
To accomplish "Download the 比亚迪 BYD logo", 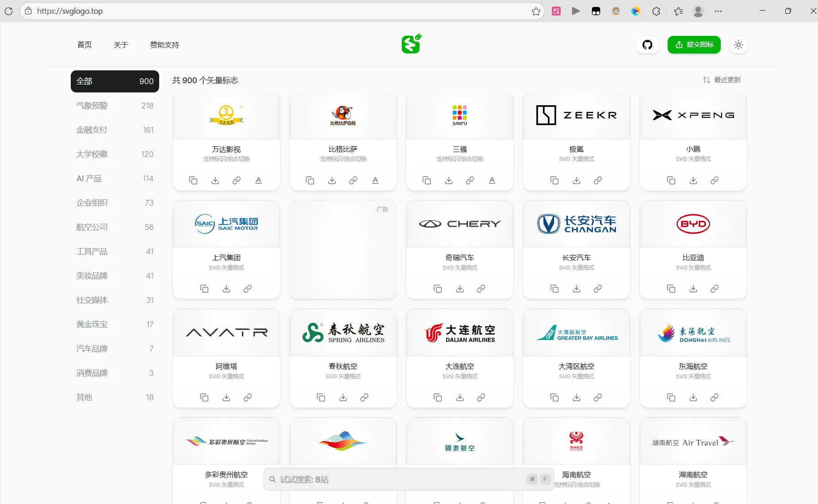I will click(x=693, y=289).
